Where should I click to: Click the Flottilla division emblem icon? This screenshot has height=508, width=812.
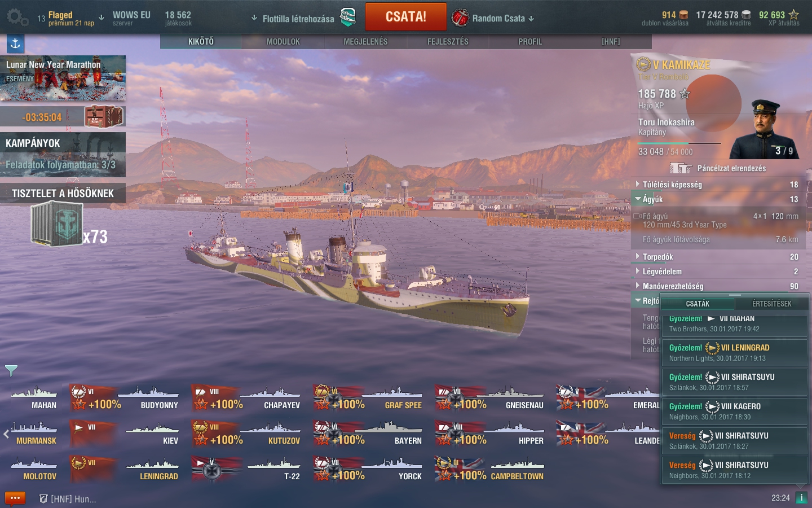point(348,17)
